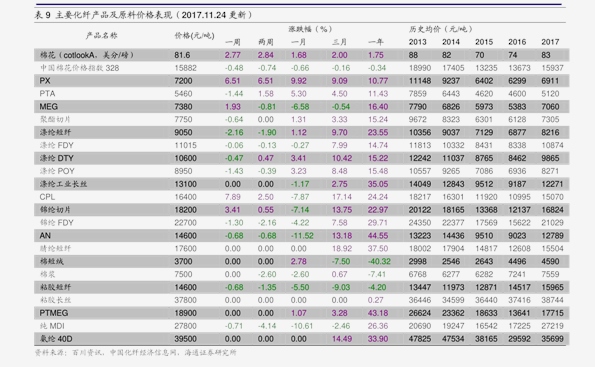Click the 涤纶 FDY price 11015

(186, 145)
